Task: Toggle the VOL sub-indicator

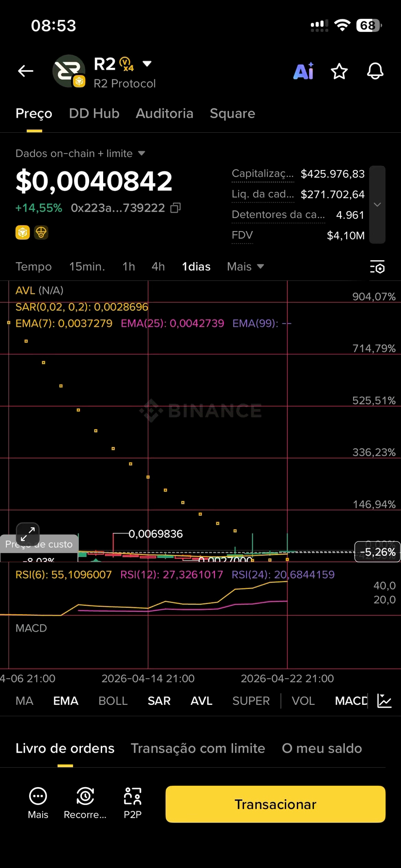Action: (x=303, y=701)
